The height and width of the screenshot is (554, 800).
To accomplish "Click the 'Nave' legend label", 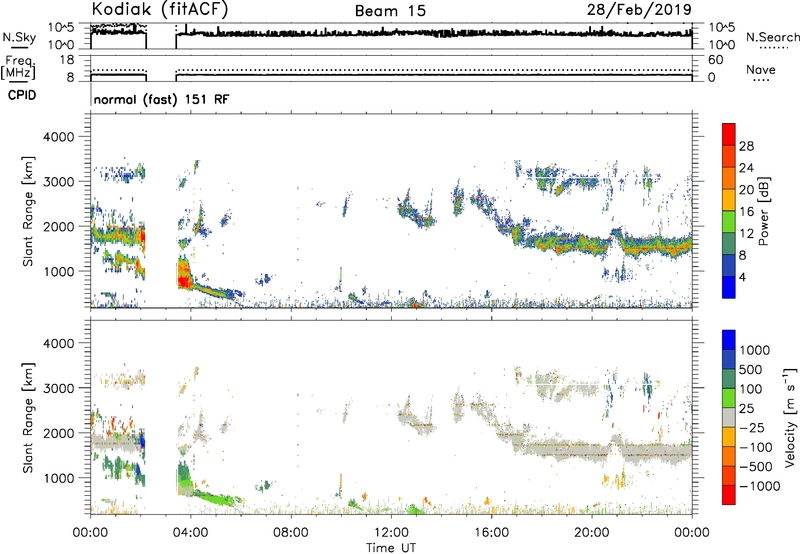I will point(761,70).
